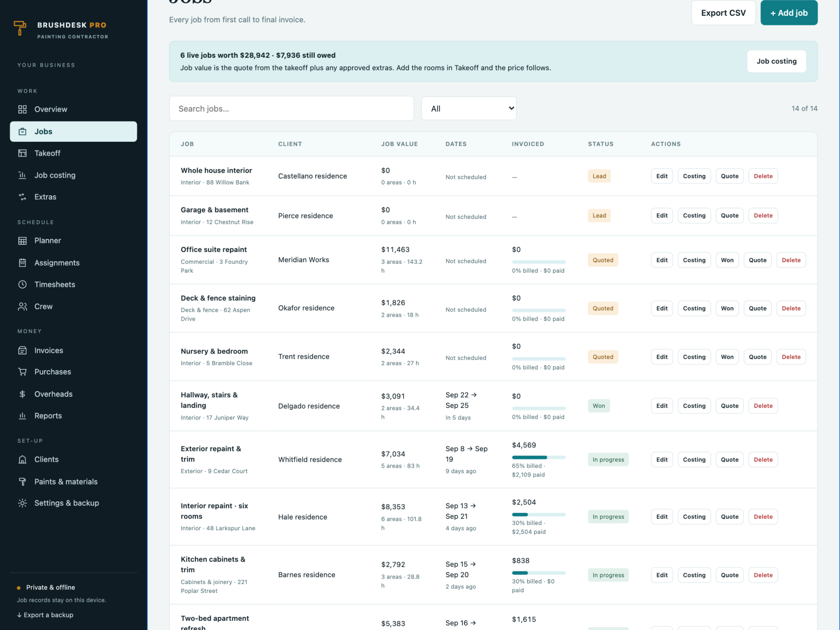Click the Planner calendar grid icon
840x630 pixels.
pyautogui.click(x=22, y=241)
